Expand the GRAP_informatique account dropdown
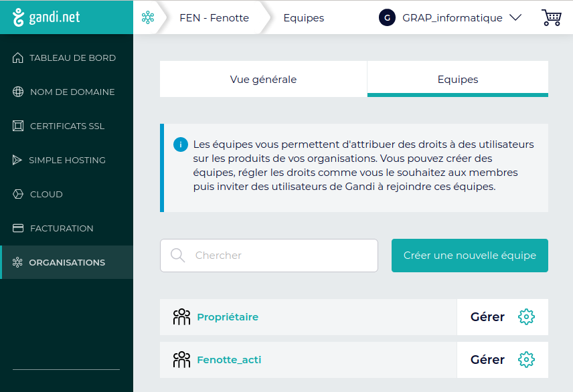573x392 pixels. (x=515, y=18)
